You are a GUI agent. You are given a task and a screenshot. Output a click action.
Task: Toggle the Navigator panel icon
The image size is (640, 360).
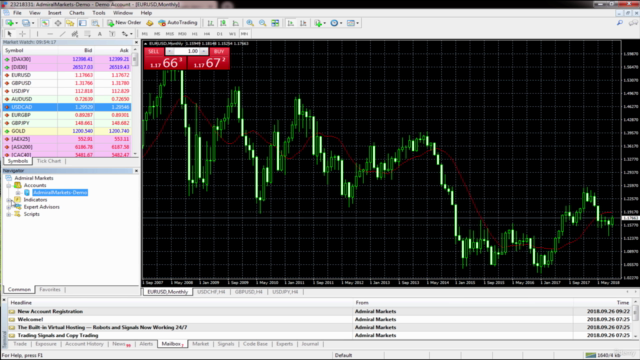70,23
